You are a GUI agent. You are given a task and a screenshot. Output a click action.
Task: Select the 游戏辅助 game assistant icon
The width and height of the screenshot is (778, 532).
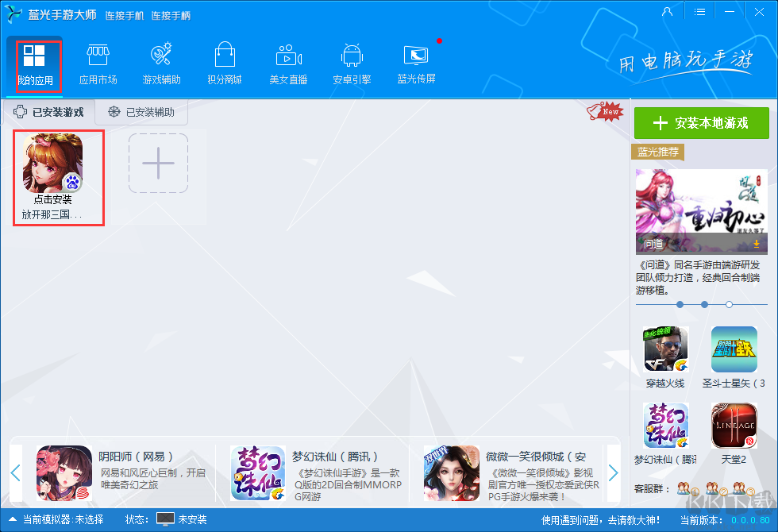(161, 60)
